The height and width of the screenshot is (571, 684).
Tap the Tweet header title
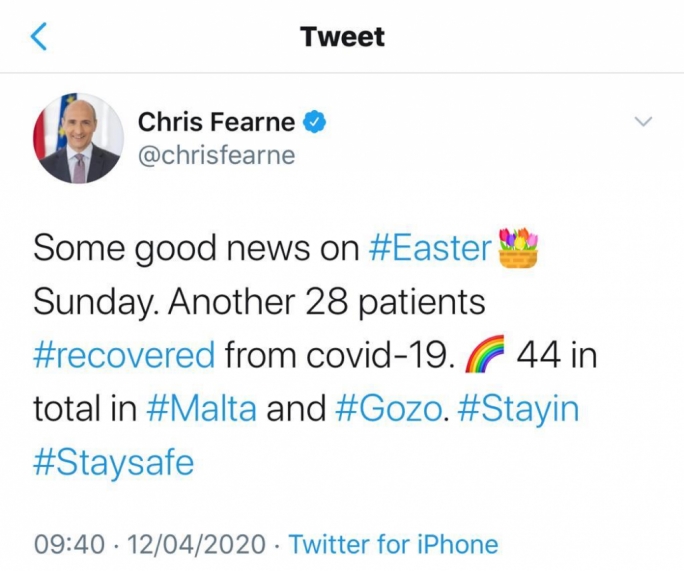pyautogui.click(x=342, y=37)
